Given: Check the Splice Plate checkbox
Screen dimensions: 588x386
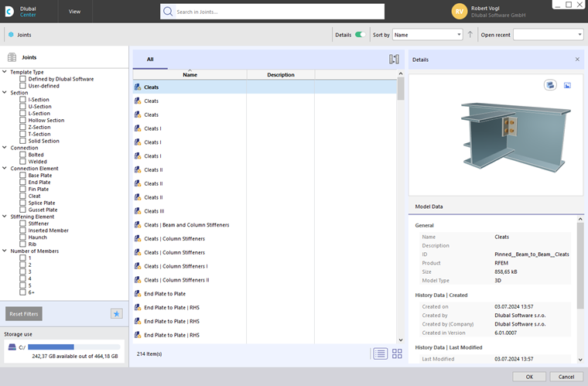Looking at the screenshot, I should tap(23, 203).
